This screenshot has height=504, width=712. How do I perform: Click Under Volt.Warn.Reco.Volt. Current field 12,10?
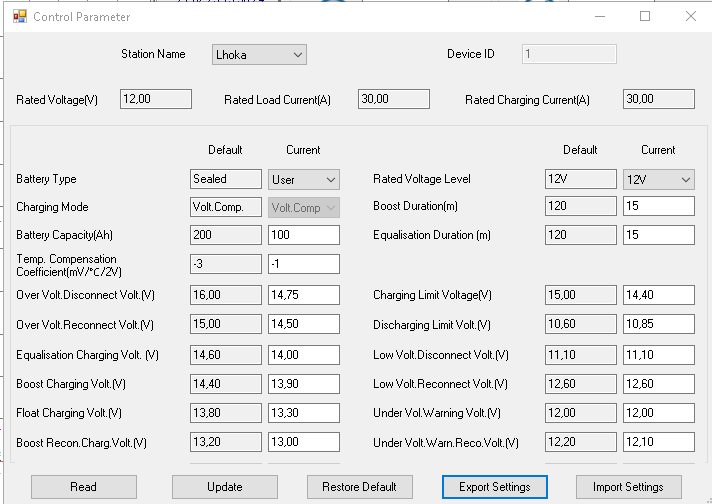659,442
